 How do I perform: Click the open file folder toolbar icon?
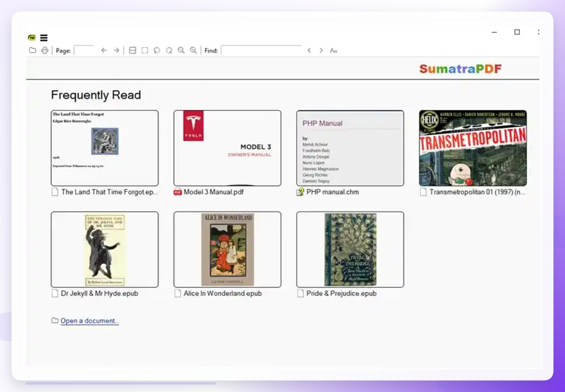click(x=33, y=50)
